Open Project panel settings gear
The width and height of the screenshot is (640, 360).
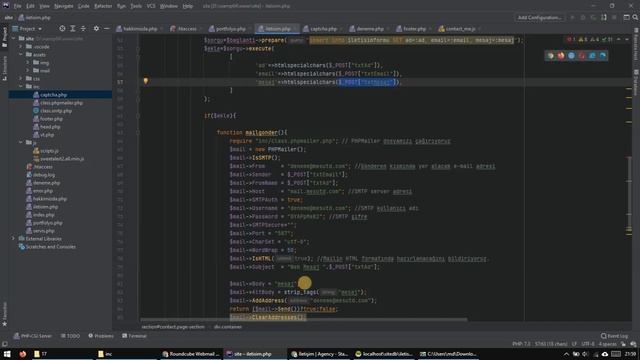coord(96,29)
